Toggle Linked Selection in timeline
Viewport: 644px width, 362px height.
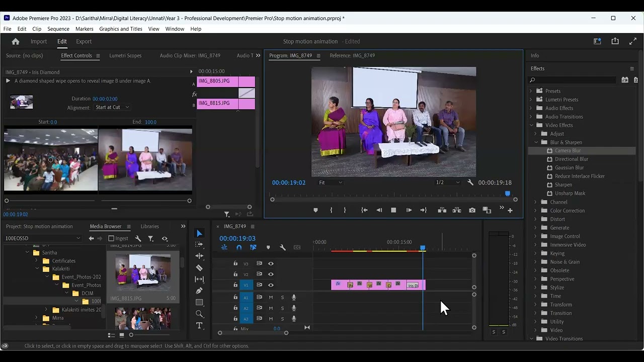coord(253,247)
